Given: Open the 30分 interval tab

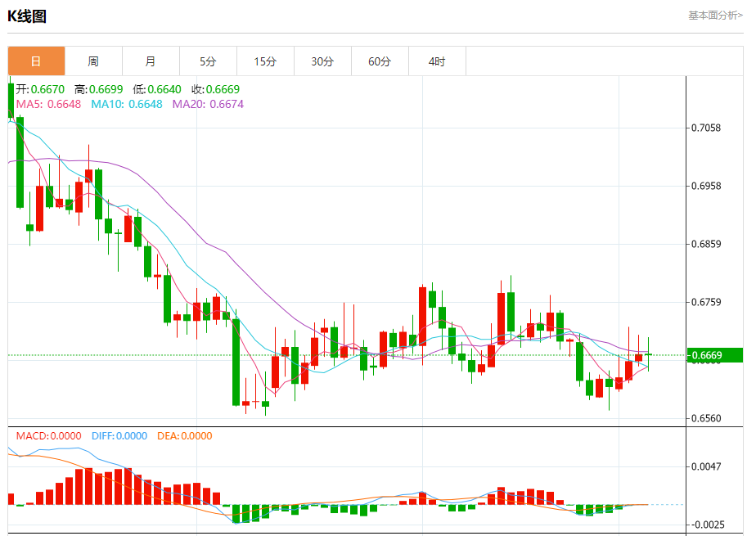Looking at the screenshot, I should (322, 61).
